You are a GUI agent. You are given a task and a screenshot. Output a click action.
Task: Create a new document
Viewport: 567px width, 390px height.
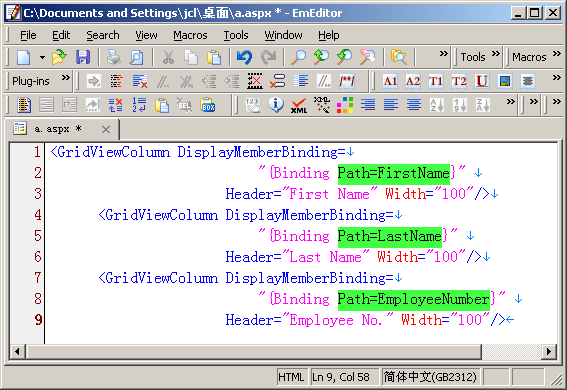pos(24,57)
